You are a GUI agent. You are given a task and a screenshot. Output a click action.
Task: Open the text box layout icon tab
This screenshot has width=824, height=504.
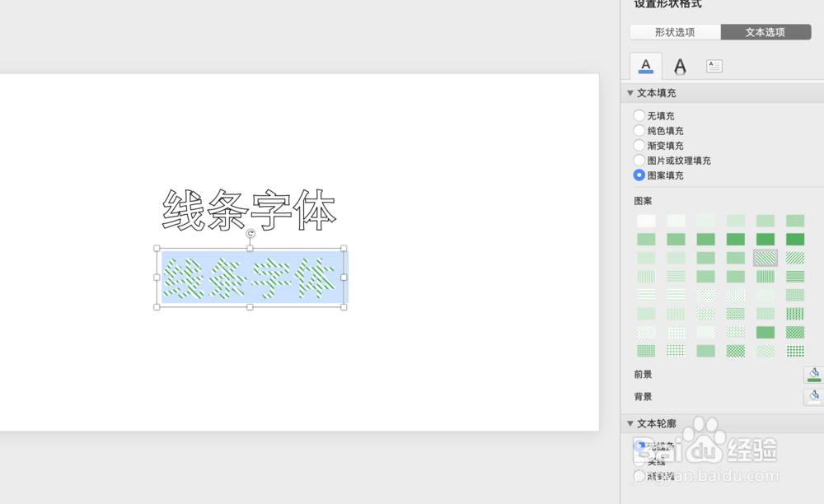714,66
